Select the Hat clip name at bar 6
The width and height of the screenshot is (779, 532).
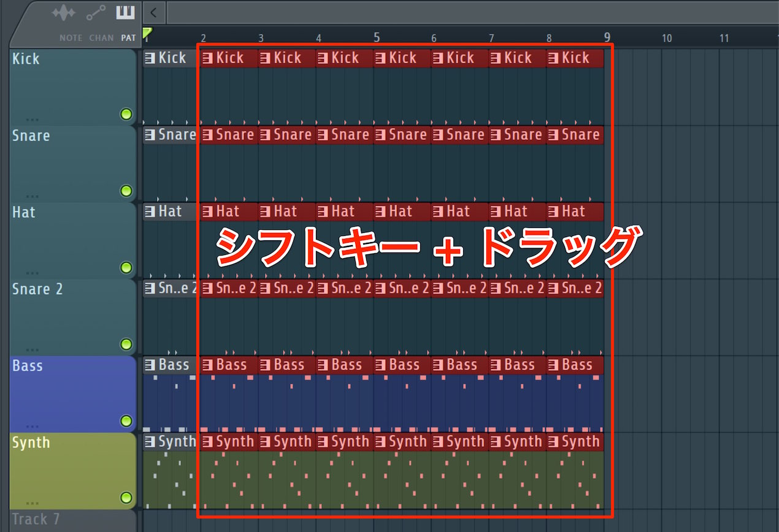pos(458,211)
